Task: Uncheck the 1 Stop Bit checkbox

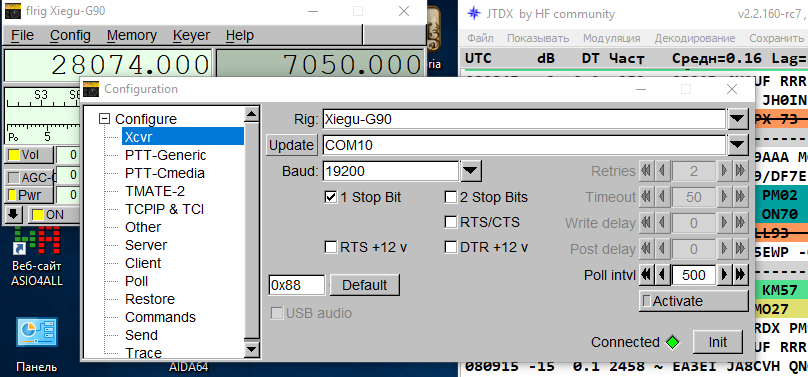Action: click(x=330, y=197)
